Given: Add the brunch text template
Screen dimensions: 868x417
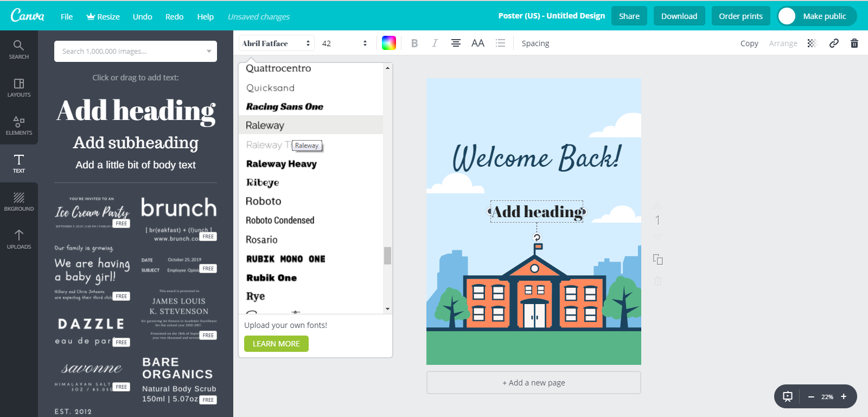Looking at the screenshot, I should (178, 219).
